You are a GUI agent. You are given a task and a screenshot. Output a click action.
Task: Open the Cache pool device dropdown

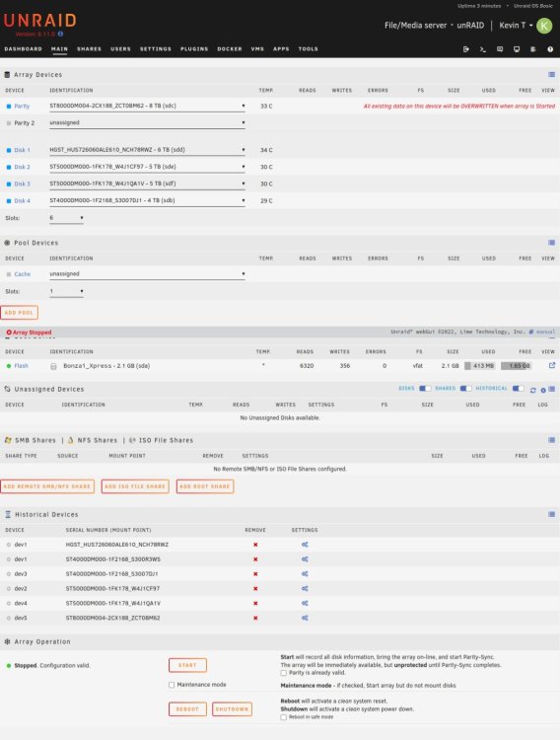[147, 274]
